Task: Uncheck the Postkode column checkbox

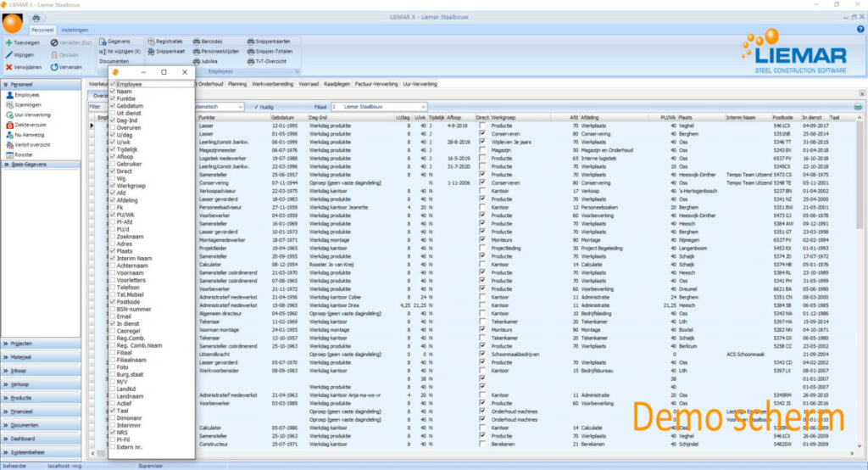Action: click(113, 302)
